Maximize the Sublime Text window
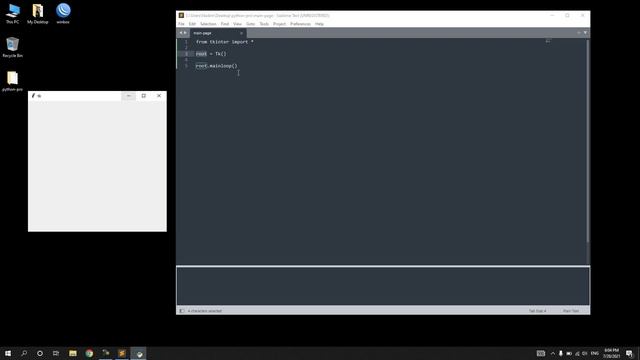The width and height of the screenshot is (640, 360). pos(567,16)
